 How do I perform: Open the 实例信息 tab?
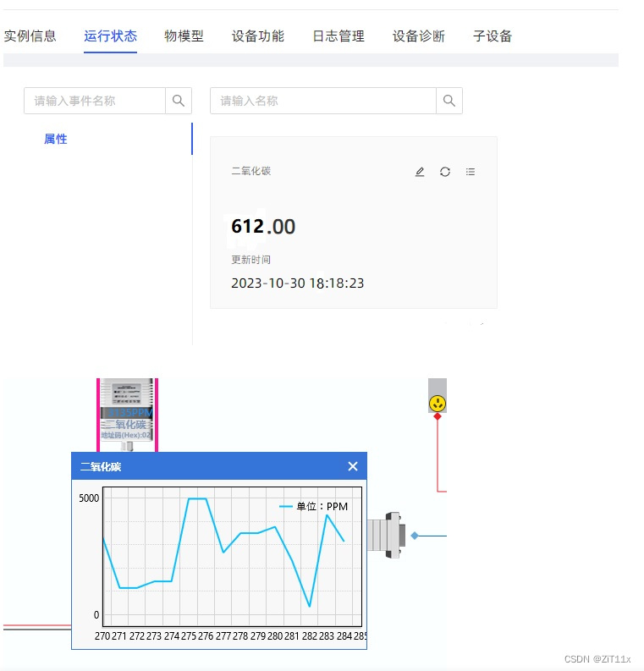30,36
